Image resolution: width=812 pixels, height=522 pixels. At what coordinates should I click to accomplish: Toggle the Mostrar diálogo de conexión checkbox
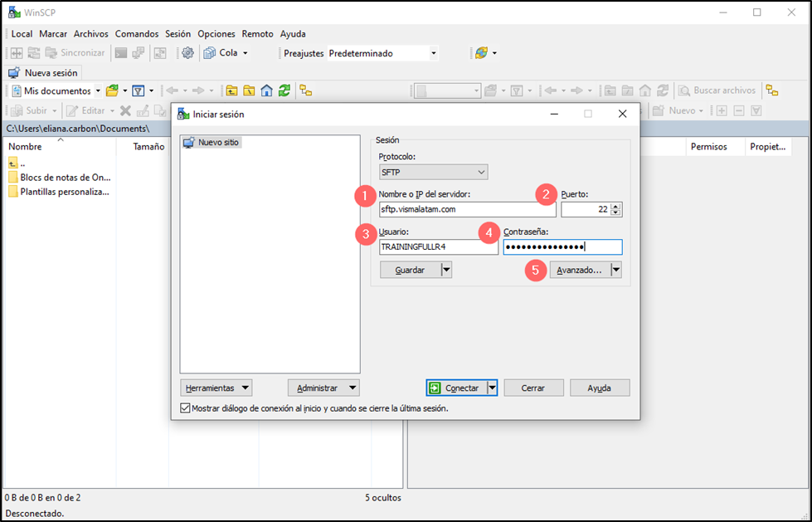[x=185, y=408]
